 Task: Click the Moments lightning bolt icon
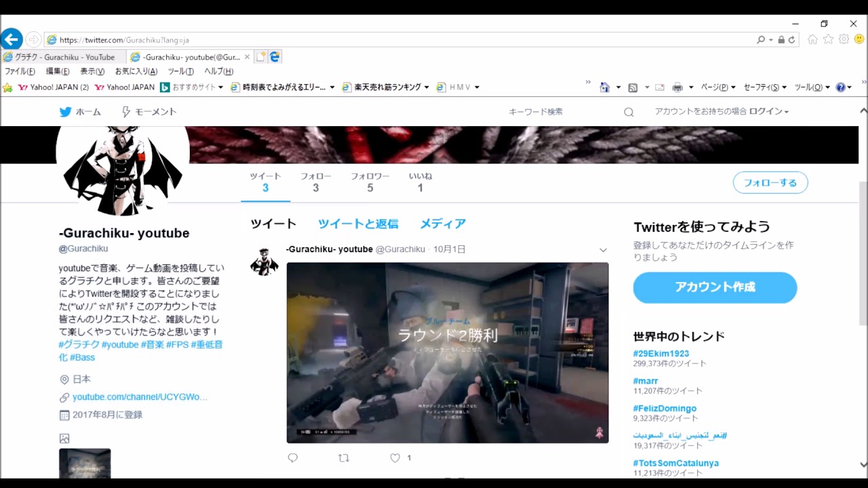click(x=125, y=112)
